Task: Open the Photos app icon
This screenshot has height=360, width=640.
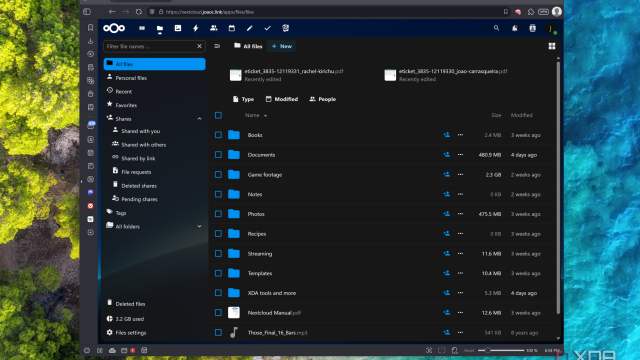Action: click(x=178, y=28)
